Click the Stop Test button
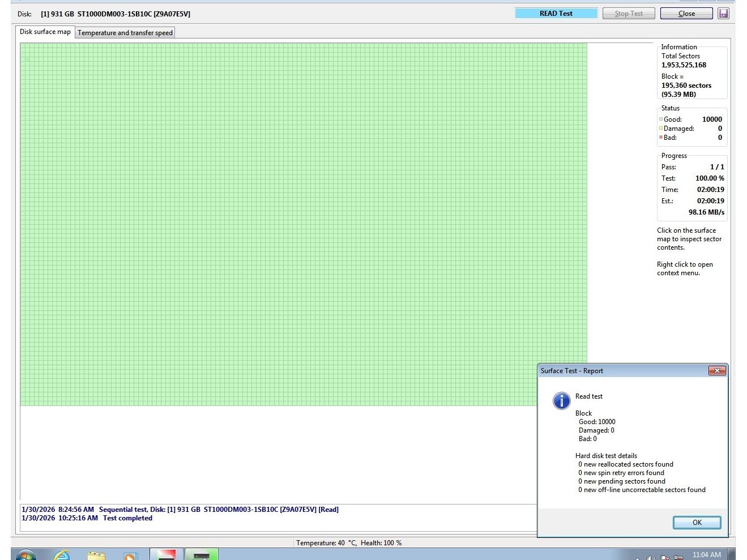 pos(628,14)
